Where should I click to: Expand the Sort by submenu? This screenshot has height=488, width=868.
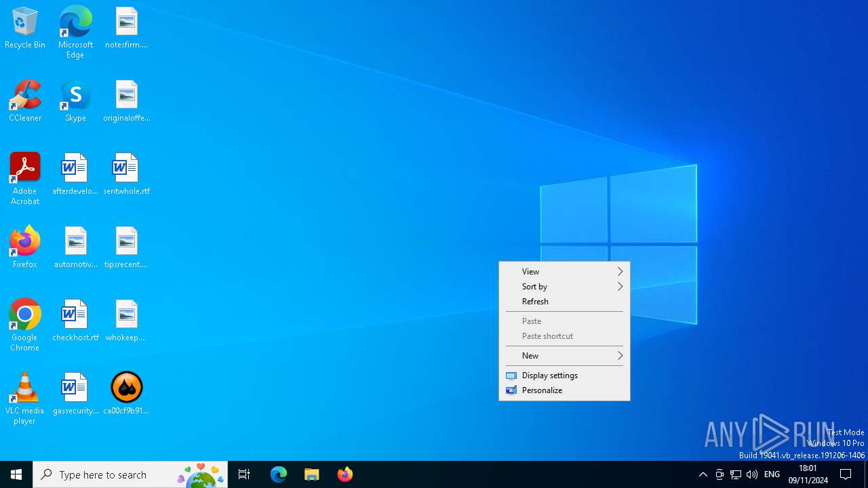pyautogui.click(x=564, y=287)
